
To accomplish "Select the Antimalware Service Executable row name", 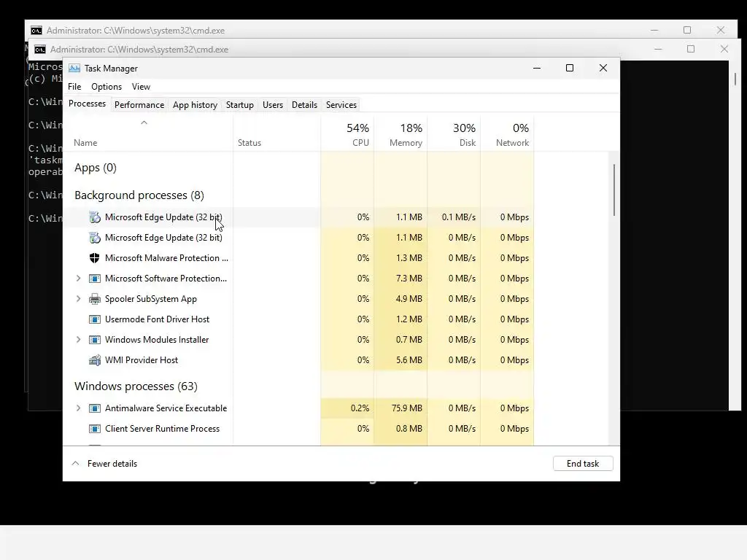I will (166, 408).
